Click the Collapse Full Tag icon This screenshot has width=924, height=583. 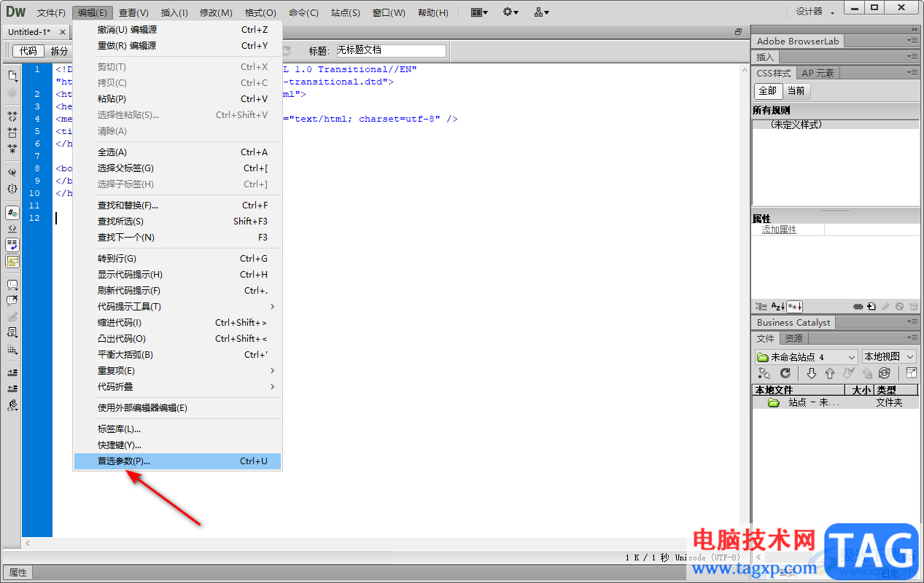click(12, 117)
